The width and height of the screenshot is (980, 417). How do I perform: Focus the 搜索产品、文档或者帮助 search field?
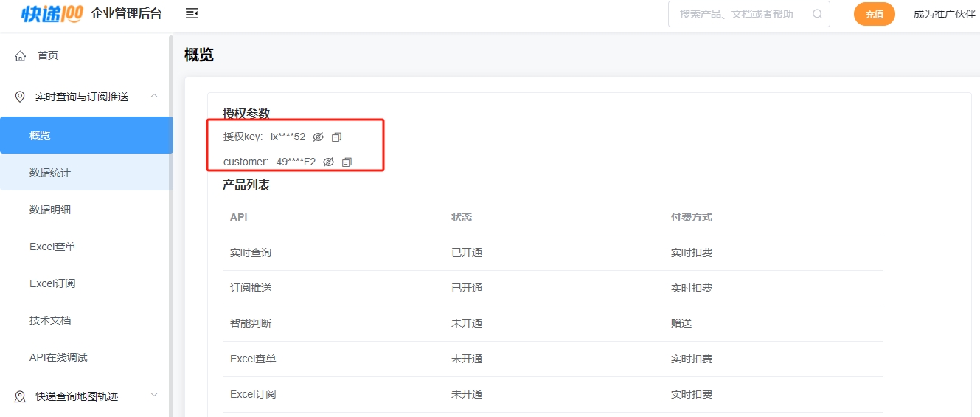(749, 14)
